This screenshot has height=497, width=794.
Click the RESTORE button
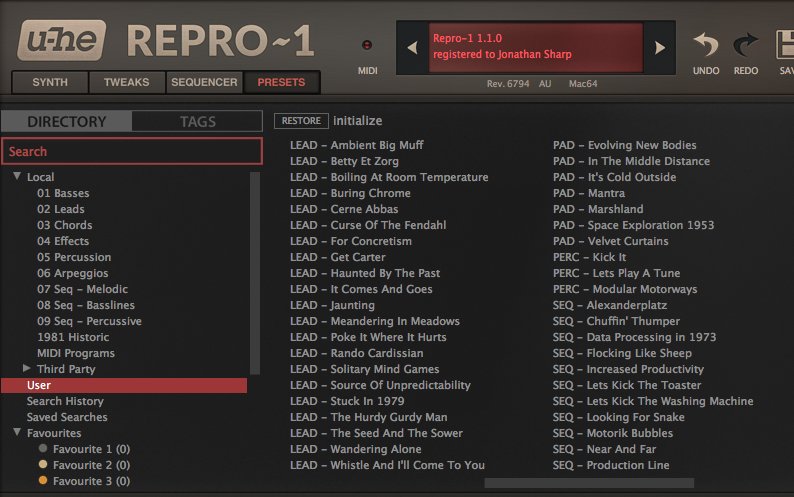point(301,121)
